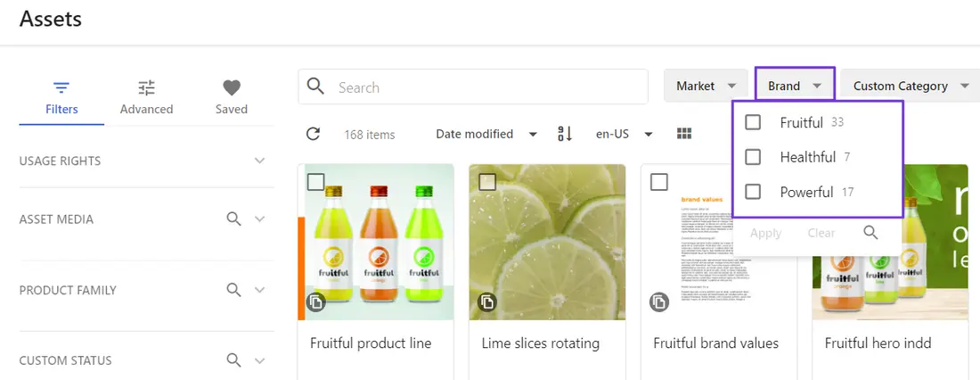Check the Healthful brand checkbox
This screenshot has height=380, width=980.
(753, 157)
